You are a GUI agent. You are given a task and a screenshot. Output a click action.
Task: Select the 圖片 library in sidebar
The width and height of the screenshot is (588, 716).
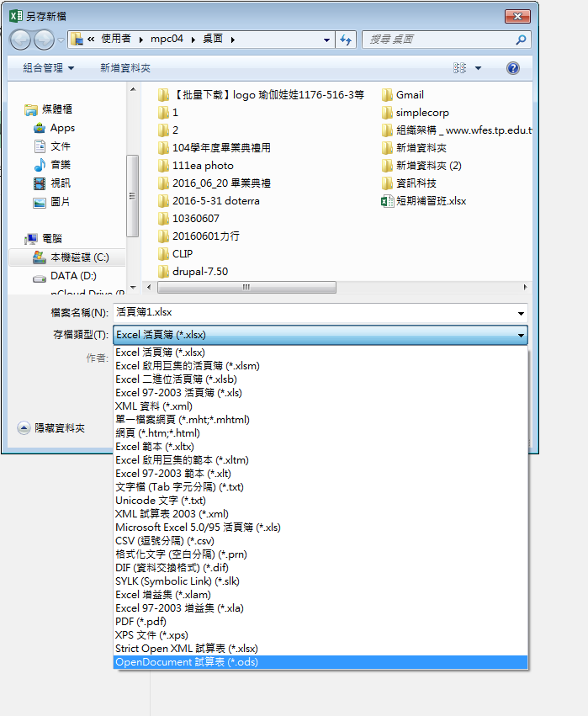click(x=52, y=202)
